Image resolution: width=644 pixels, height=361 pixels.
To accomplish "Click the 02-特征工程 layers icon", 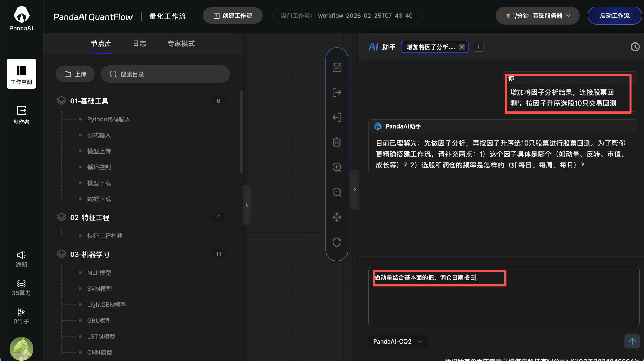I will tap(62, 217).
